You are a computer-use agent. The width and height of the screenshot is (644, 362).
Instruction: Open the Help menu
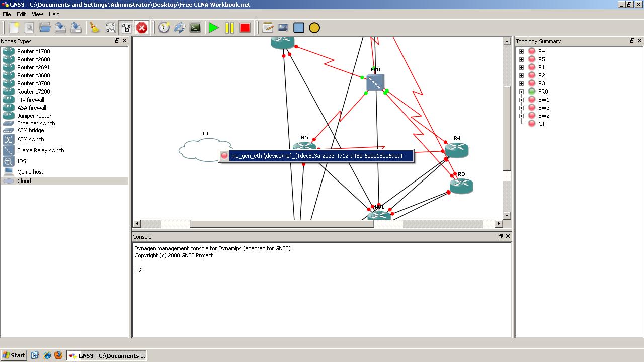54,14
